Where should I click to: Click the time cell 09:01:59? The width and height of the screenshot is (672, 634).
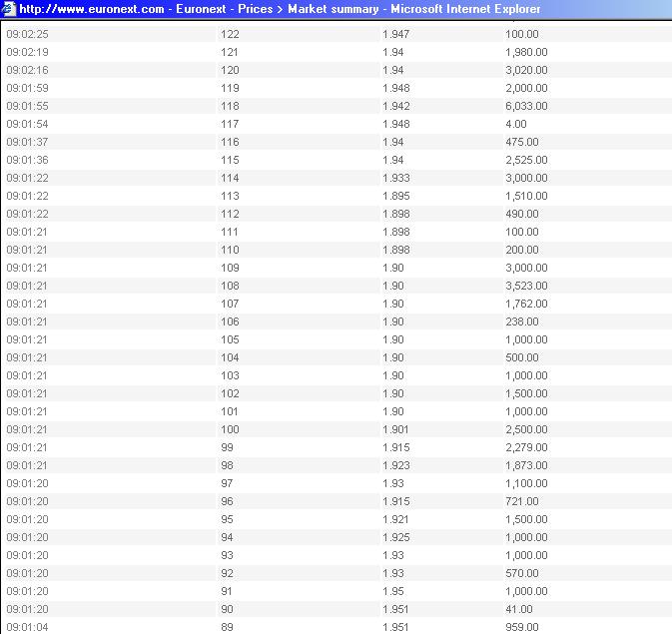(x=27, y=88)
